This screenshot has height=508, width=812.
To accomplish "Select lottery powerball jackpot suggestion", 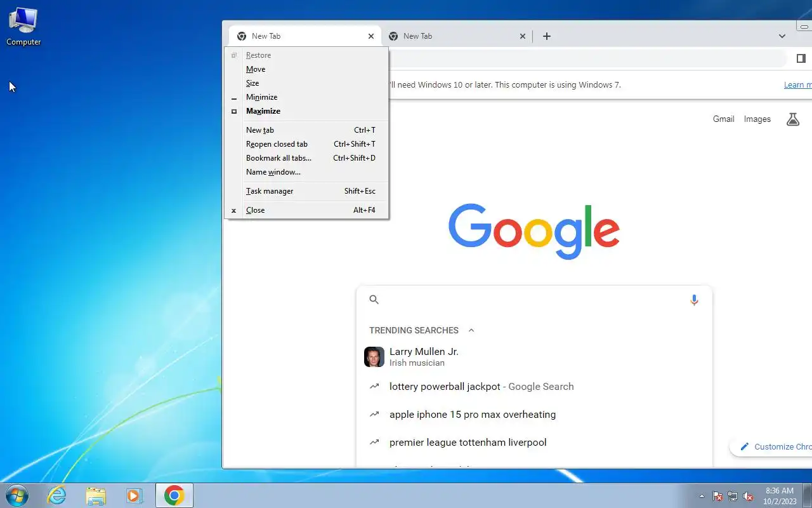I will pyautogui.click(x=534, y=386).
